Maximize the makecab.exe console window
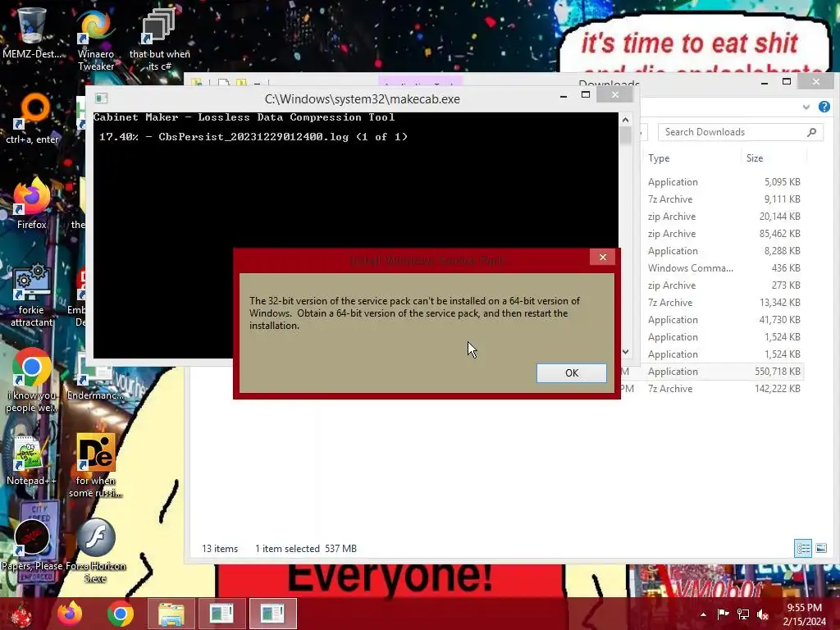Image resolution: width=840 pixels, height=630 pixels. pyautogui.click(x=586, y=95)
